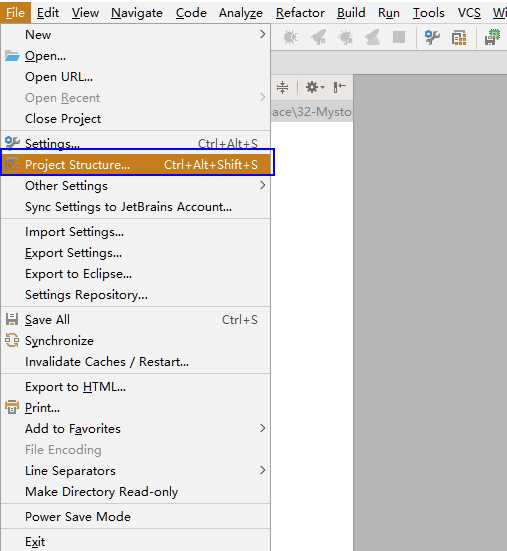Select Project Structure... menu entry
The height and width of the screenshot is (551, 507).
137,164
